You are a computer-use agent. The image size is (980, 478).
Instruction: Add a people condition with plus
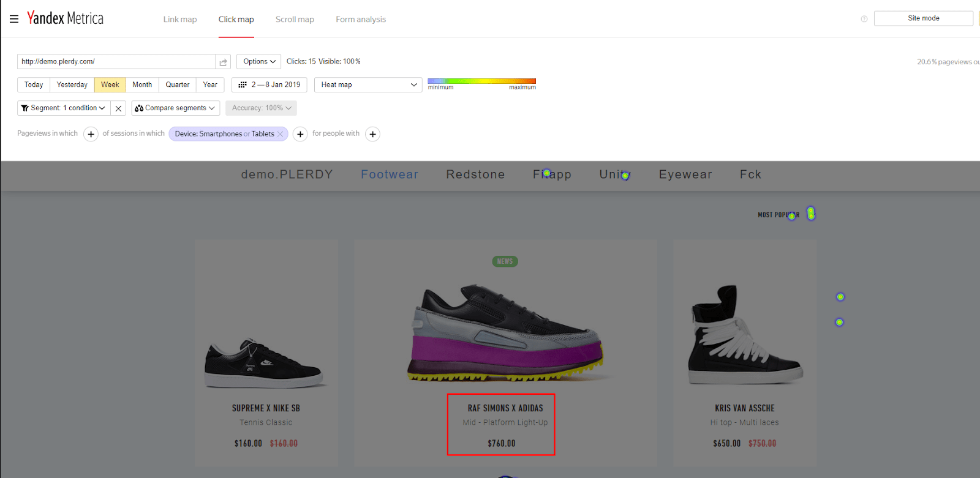pyautogui.click(x=372, y=134)
